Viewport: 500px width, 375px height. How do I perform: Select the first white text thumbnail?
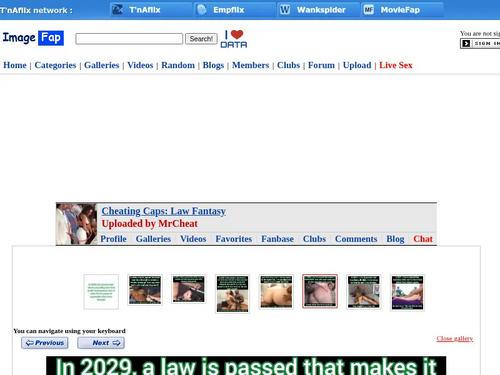tap(101, 292)
